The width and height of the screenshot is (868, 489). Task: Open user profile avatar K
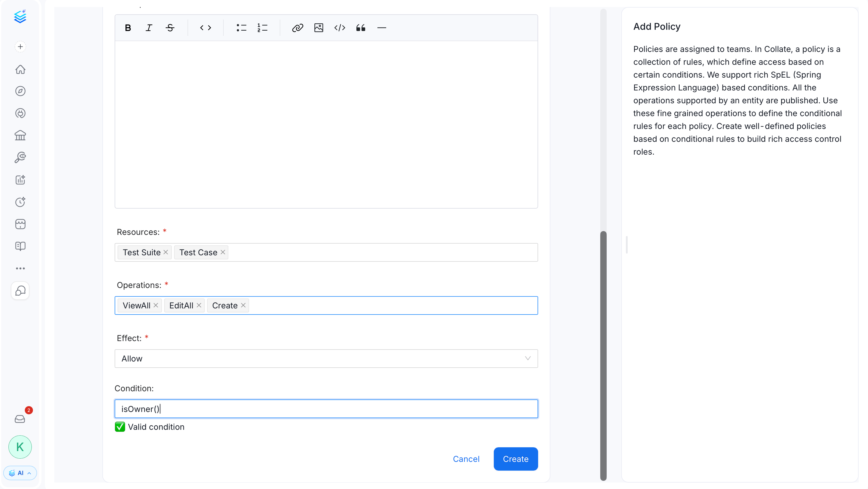[20, 447]
